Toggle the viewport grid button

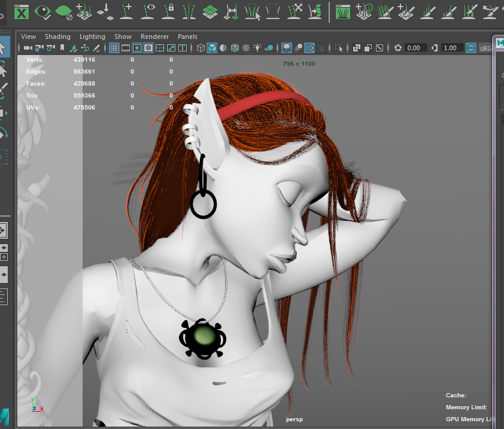tap(114, 48)
